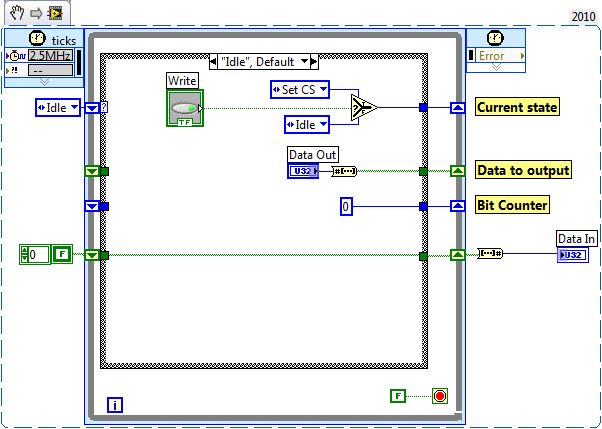Click the VI snippet drag icon
The image size is (602, 429).
(x=55, y=14)
